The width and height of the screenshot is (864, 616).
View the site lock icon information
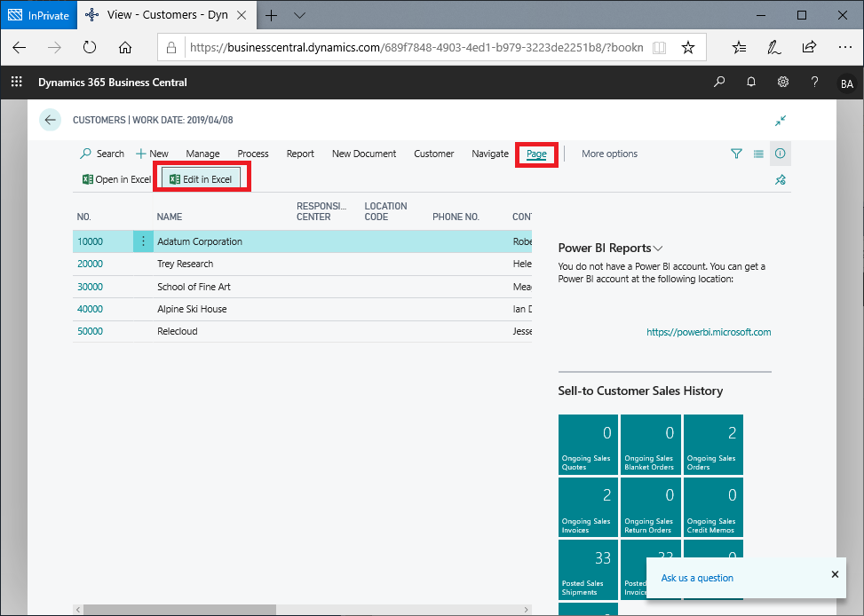pyautogui.click(x=171, y=47)
